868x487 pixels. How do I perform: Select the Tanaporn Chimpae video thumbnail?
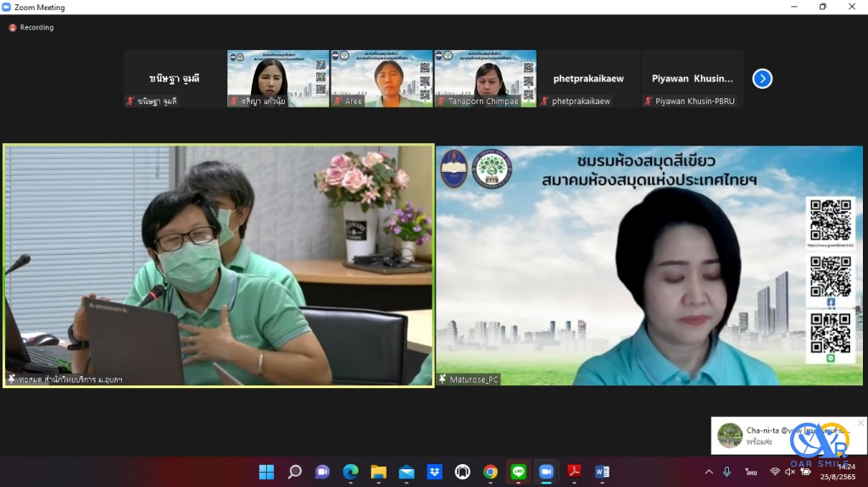tap(485, 79)
